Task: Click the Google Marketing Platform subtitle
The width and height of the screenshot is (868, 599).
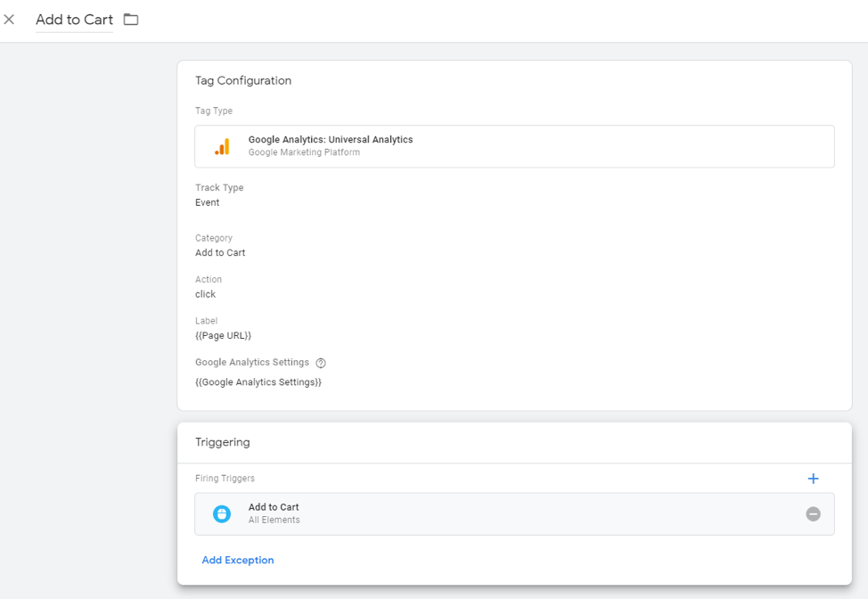Action: coord(304,152)
